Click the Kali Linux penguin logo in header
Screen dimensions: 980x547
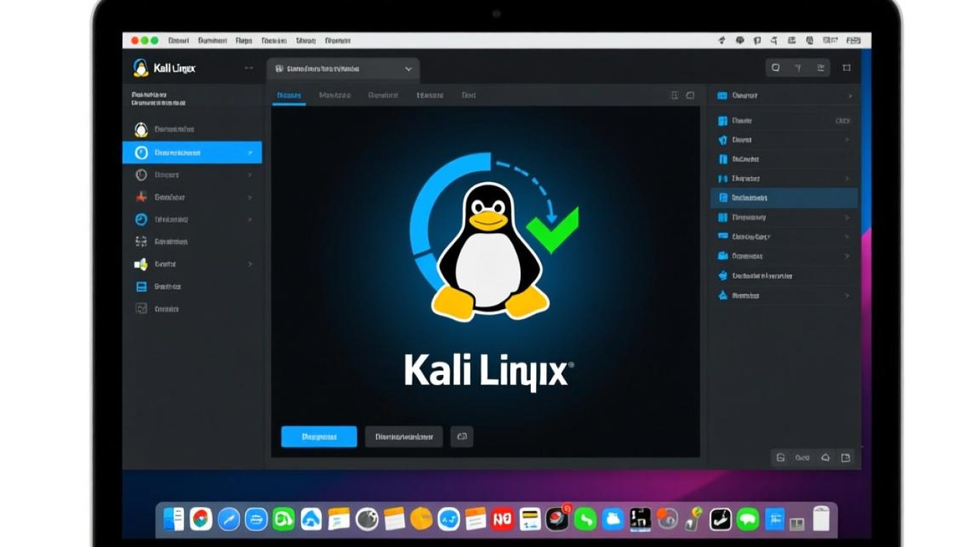pos(141,68)
